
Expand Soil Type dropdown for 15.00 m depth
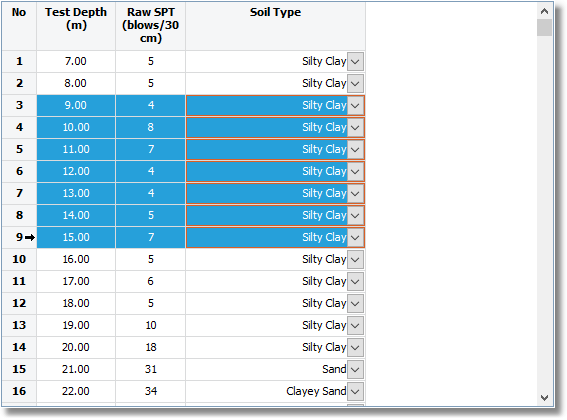[x=355, y=238]
